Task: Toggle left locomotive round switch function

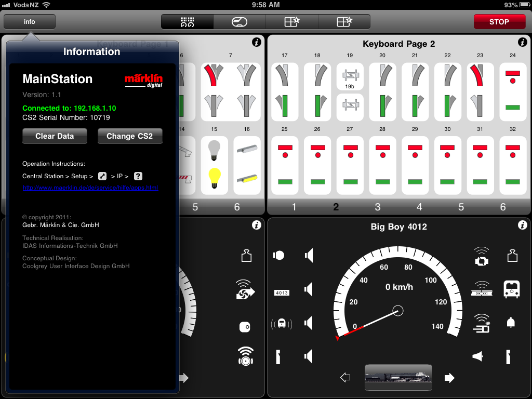Action: click(x=245, y=327)
